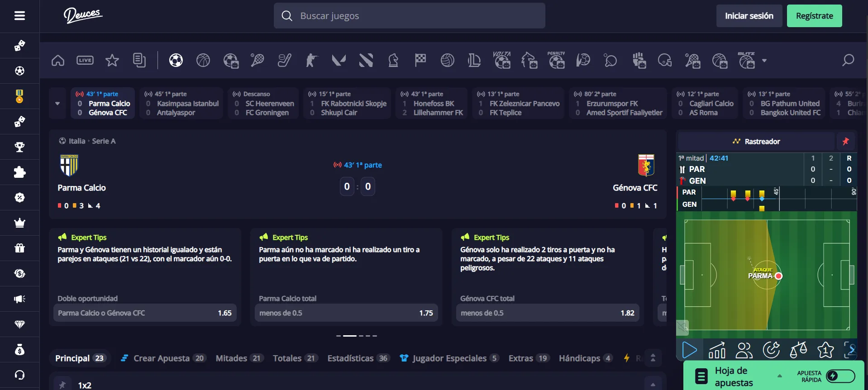Click the Iniciar sesión button
This screenshot has height=390, width=868.
(749, 16)
